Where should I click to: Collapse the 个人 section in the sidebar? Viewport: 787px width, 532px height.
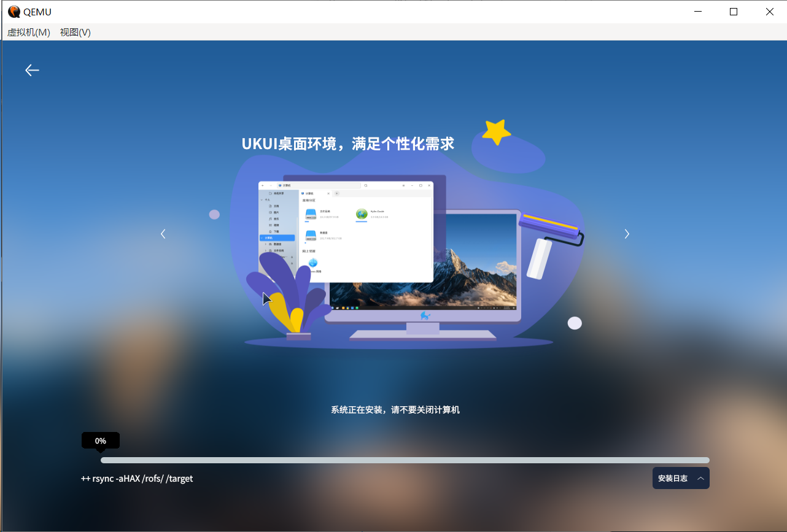pos(262,199)
